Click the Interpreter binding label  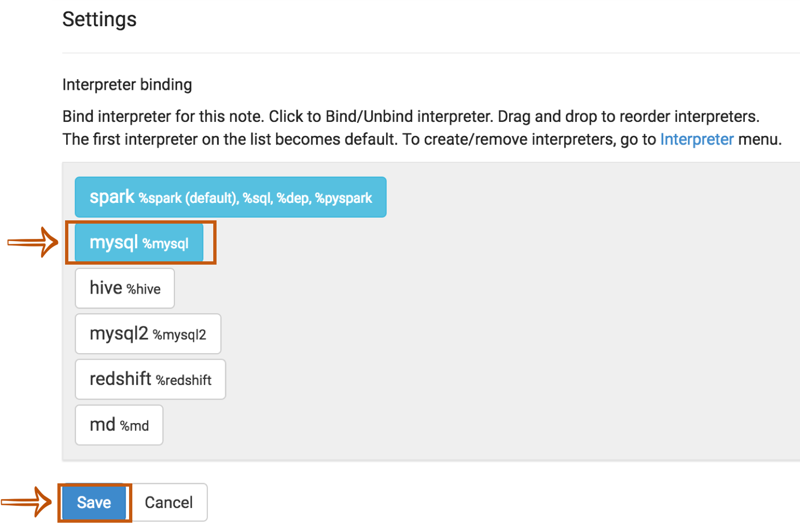[127, 85]
